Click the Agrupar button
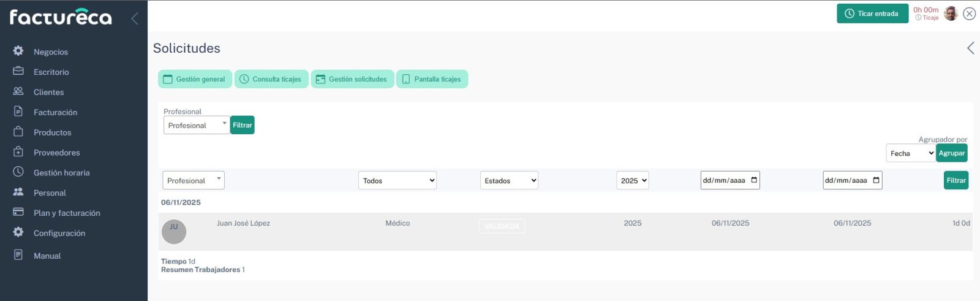Screen dimensions: 980x301 [x=952, y=153]
